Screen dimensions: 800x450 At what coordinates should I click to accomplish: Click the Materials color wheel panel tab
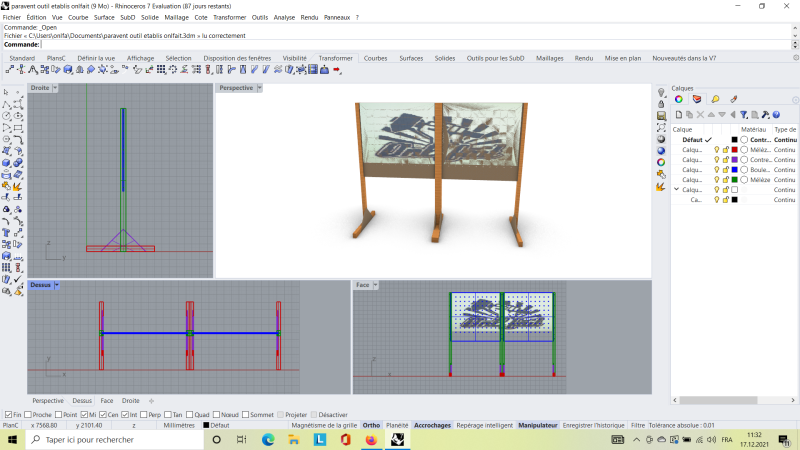pyautogui.click(x=679, y=99)
